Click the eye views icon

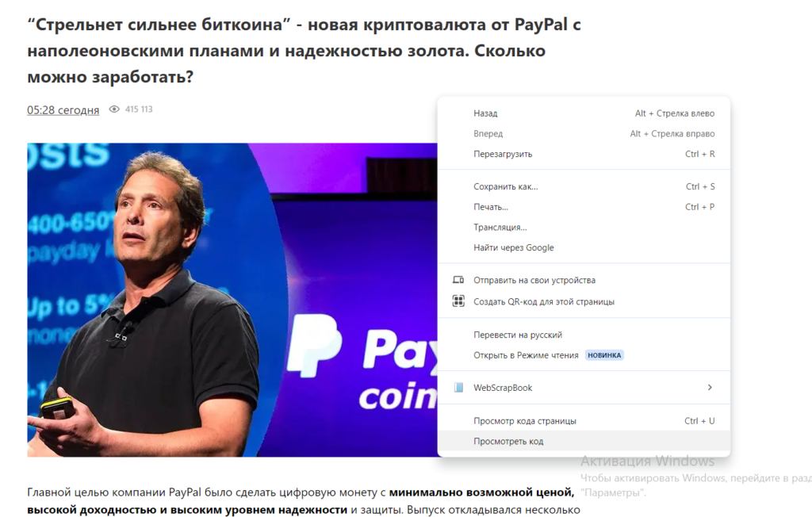[x=114, y=109]
